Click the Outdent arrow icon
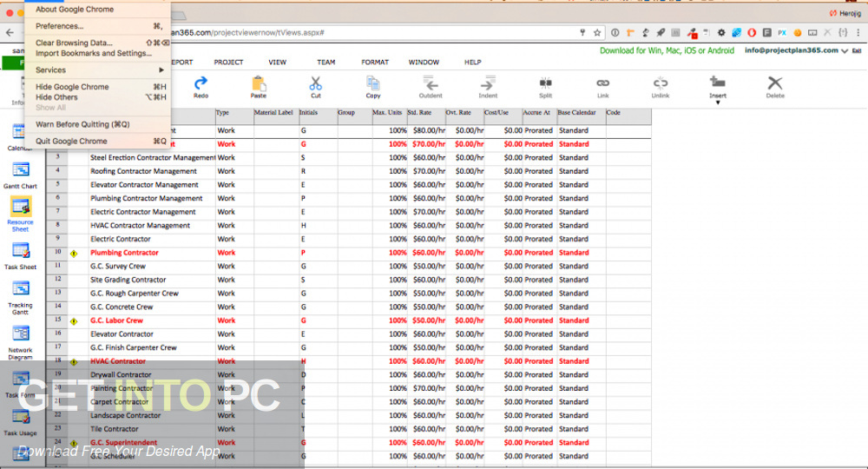Image resolution: width=868 pixels, height=469 pixels. tap(431, 83)
